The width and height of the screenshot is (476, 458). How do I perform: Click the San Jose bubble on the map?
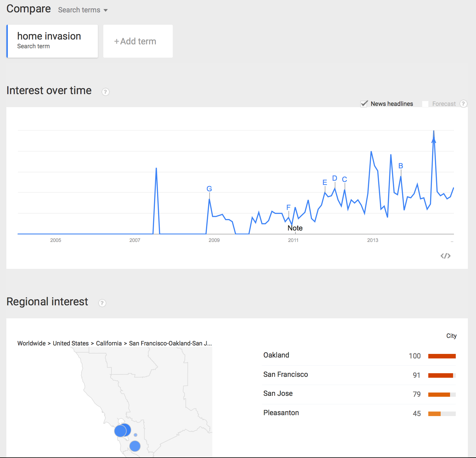(x=135, y=446)
